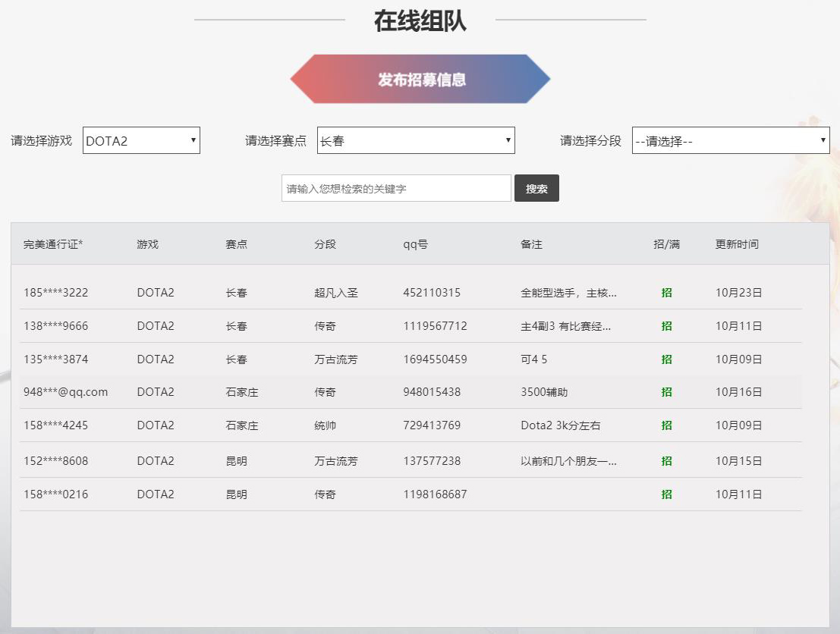Click the green 招 status for QQ 452110315
This screenshot has width=840, height=634.
pos(666,292)
